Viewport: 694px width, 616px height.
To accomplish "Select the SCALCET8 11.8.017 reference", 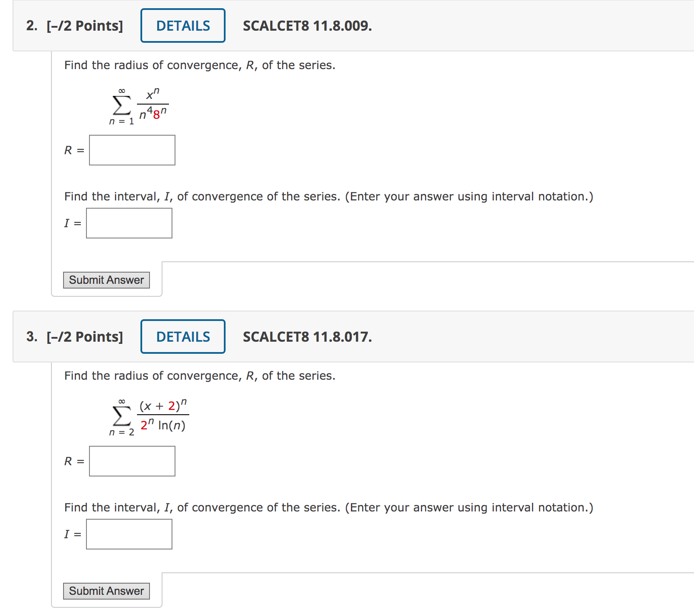I will coord(307,337).
